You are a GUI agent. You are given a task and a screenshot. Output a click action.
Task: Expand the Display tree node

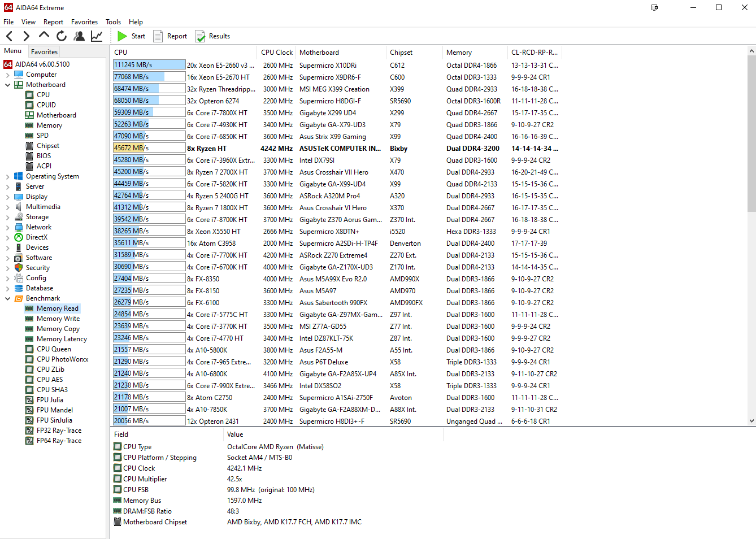pyautogui.click(x=7, y=197)
